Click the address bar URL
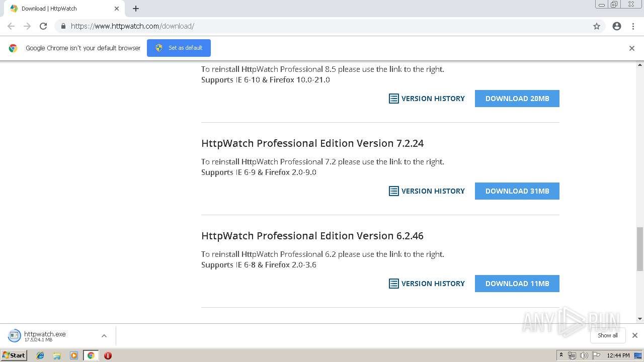The width and height of the screenshot is (644, 362). coord(132,26)
